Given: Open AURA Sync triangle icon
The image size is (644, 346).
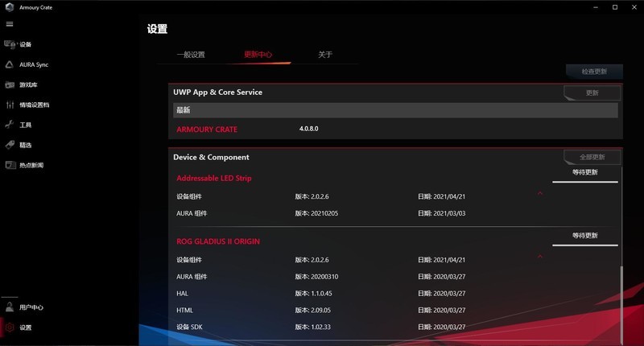Looking at the screenshot, I should [10, 64].
